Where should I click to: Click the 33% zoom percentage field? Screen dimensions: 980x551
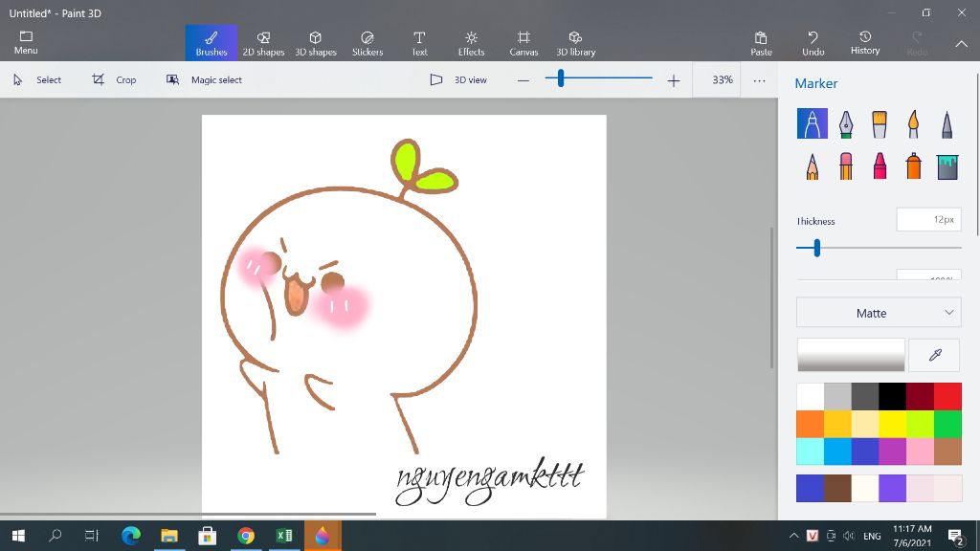coord(717,80)
